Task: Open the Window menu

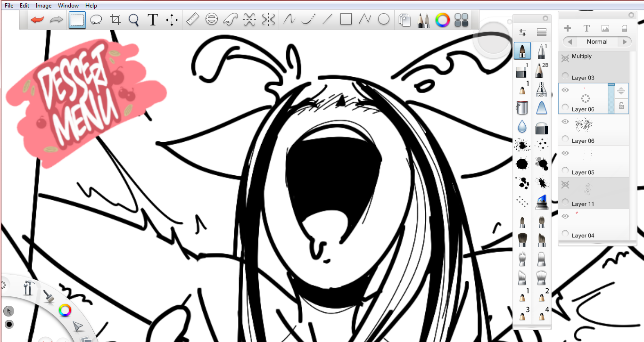Action: pyautogui.click(x=68, y=6)
